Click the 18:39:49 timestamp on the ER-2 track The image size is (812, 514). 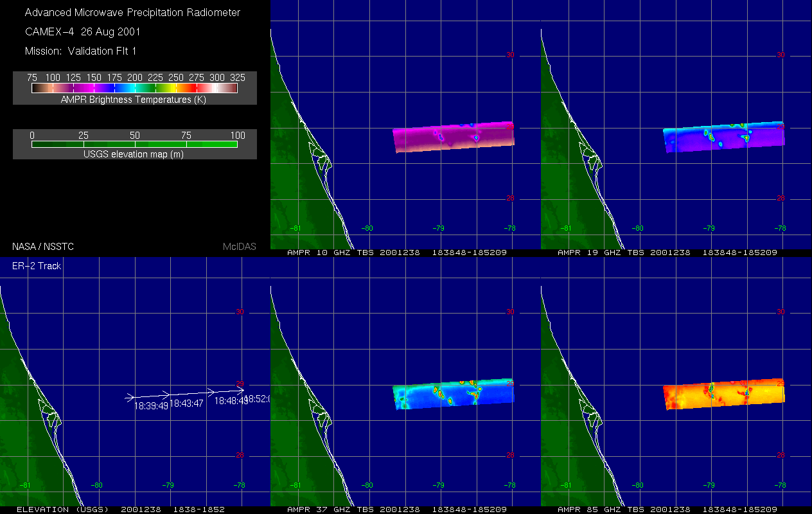coord(151,405)
